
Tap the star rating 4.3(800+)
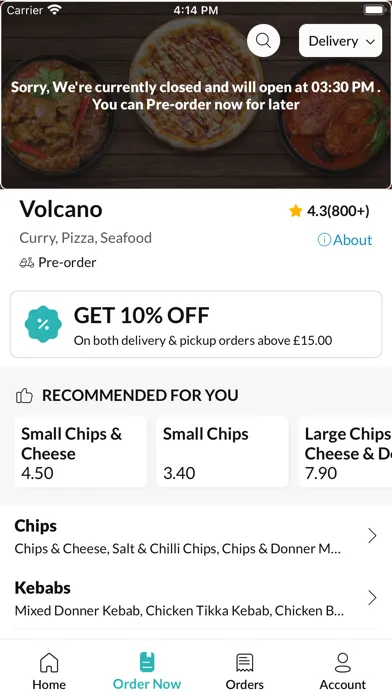tap(329, 211)
